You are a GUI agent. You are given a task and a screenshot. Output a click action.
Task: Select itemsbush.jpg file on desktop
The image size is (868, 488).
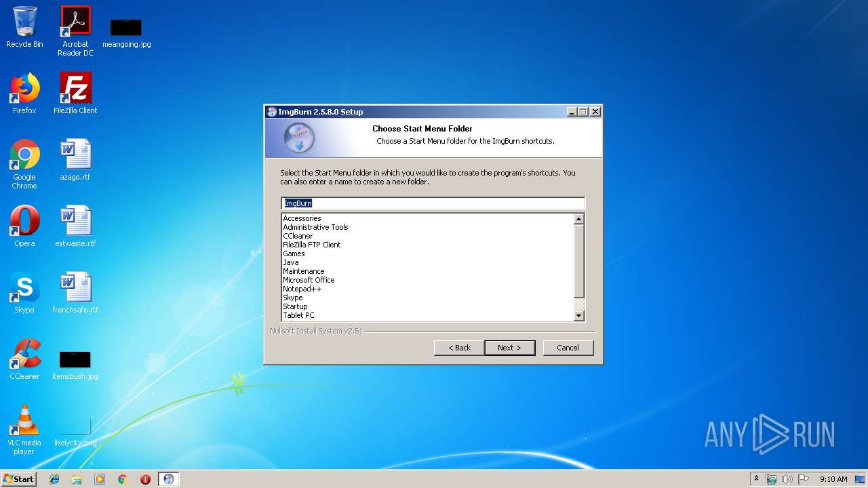tap(75, 365)
